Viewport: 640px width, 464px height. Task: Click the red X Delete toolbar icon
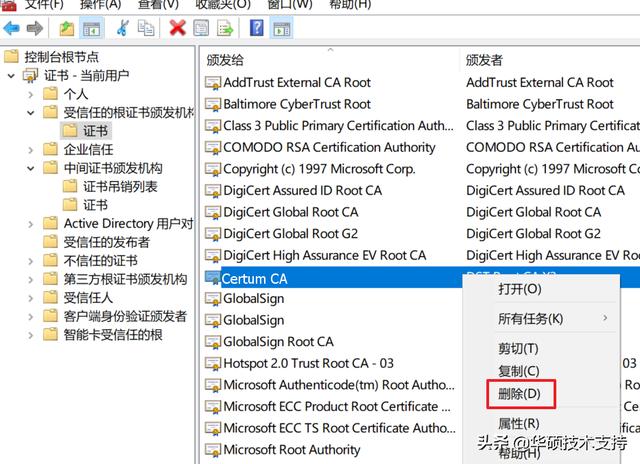(178, 28)
